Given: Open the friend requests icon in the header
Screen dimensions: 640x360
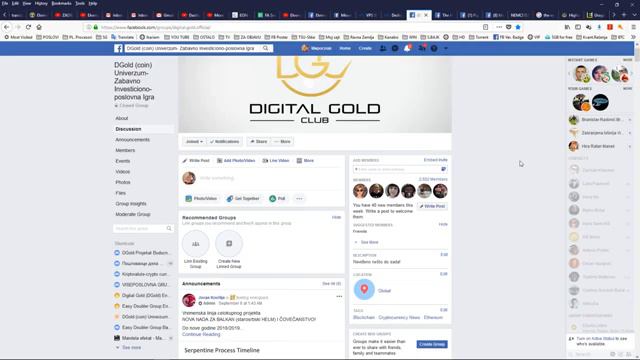Looking at the screenshot, I should [383, 48].
